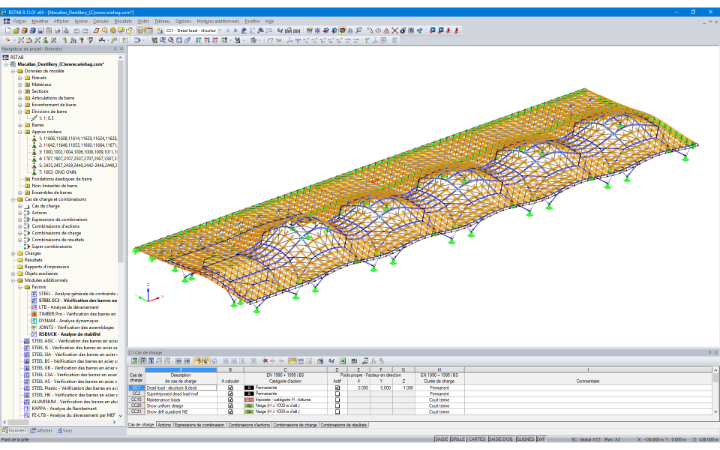Expand the Barres tree node
Image resolution: width=720 pixels, height=450 pixels.
click(x=20, y=125)
